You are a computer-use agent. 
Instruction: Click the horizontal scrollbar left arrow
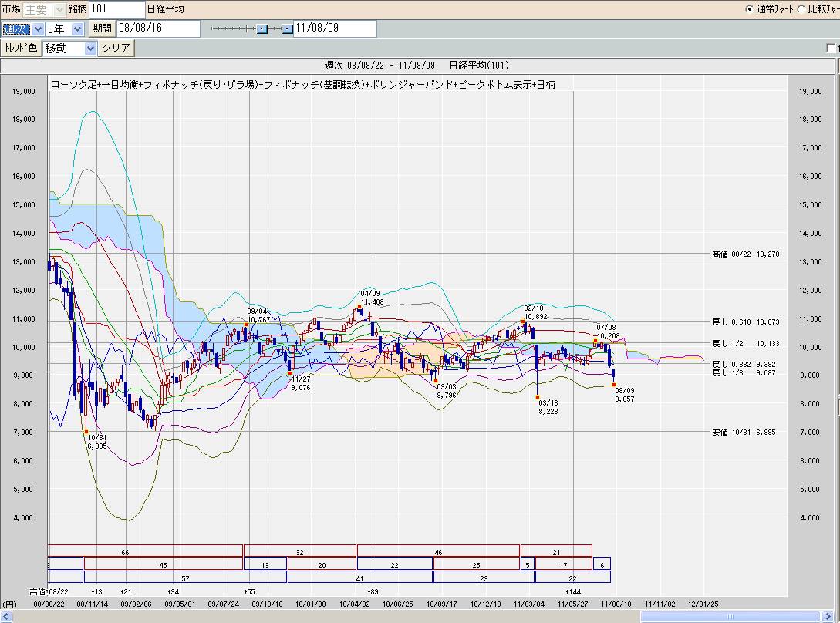click(6, 617)
